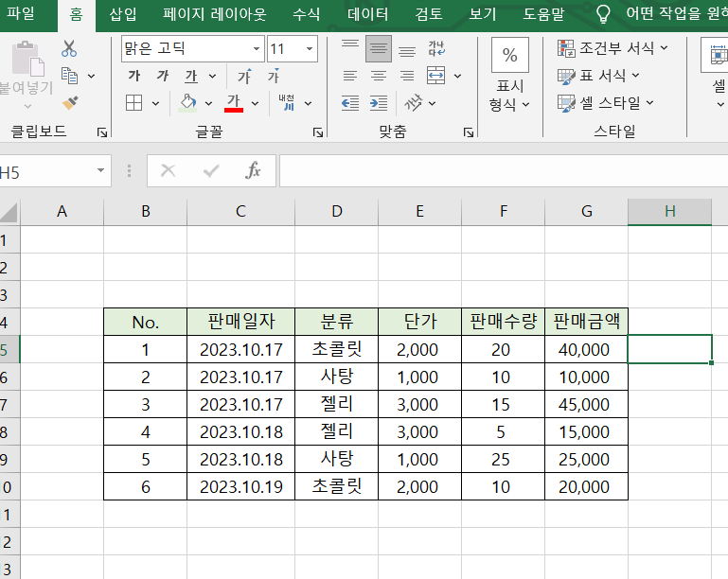Screen dimensions: 728x579
Task: Open the percent number format icon
Action: (x=509, y=55)
